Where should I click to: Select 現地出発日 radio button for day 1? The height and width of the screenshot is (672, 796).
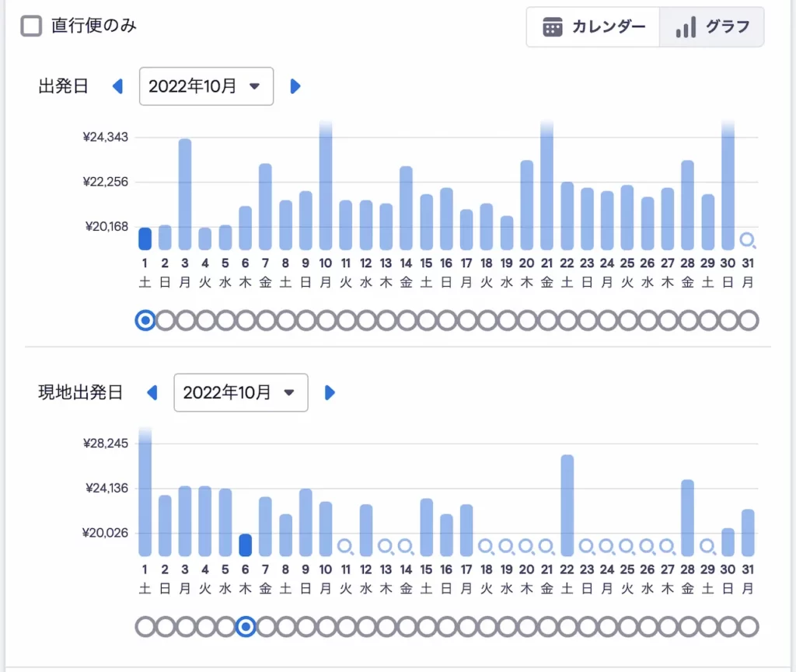(x=145, y=627)
